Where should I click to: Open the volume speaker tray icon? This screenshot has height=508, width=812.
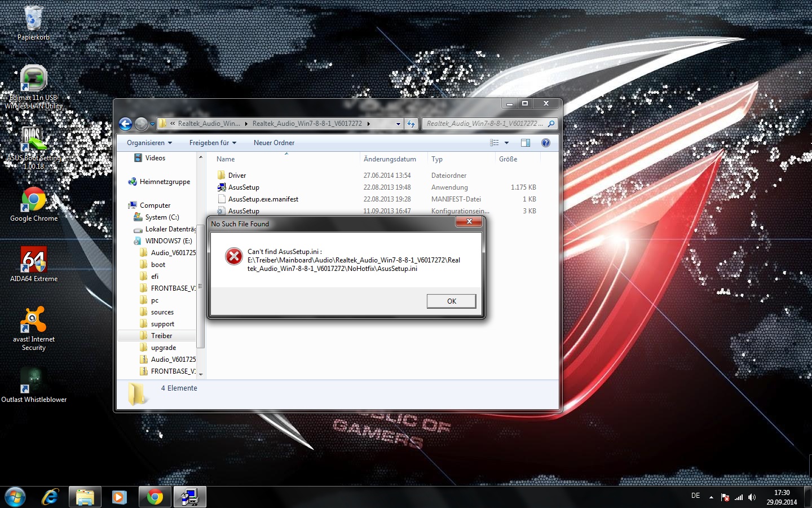coord(752,497)
